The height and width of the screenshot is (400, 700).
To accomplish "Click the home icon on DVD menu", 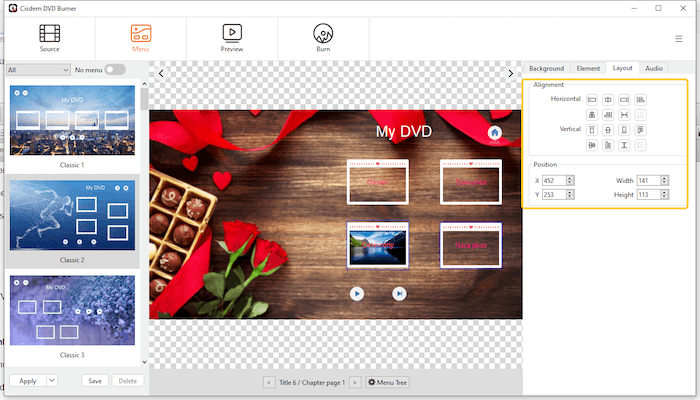I will coord(495,133).
